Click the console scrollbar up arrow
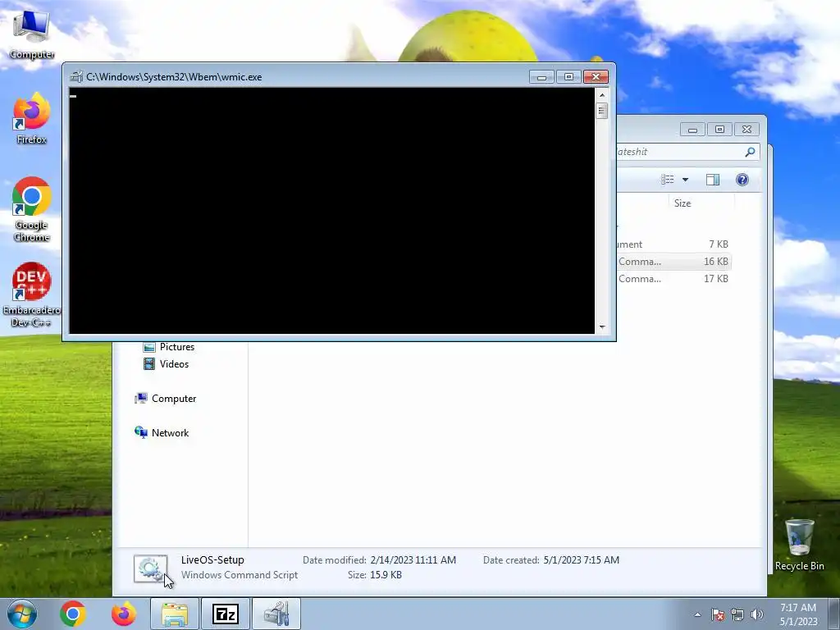Image resolution: width=840 pixels, height=630 pixels. tap(602, 95)
